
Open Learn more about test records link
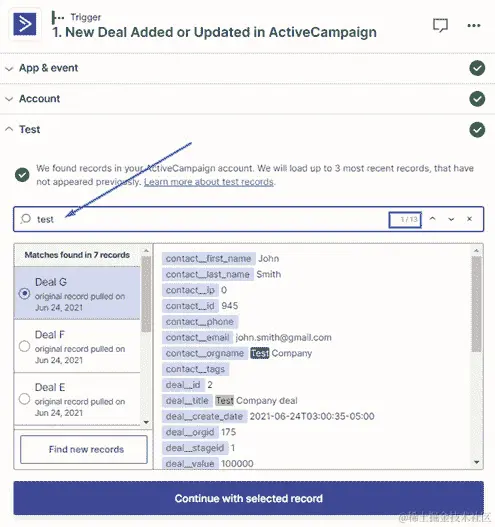pos(209,182)
